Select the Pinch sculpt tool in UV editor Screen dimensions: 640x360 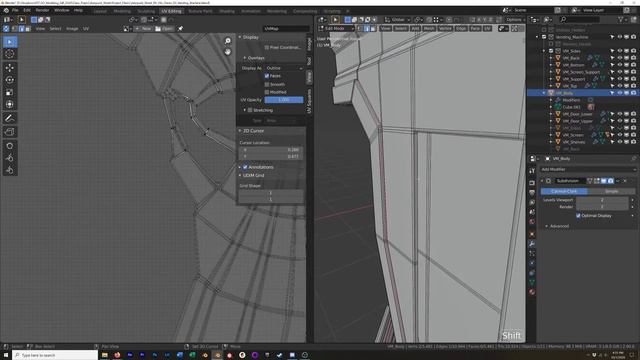pos(10,170)
